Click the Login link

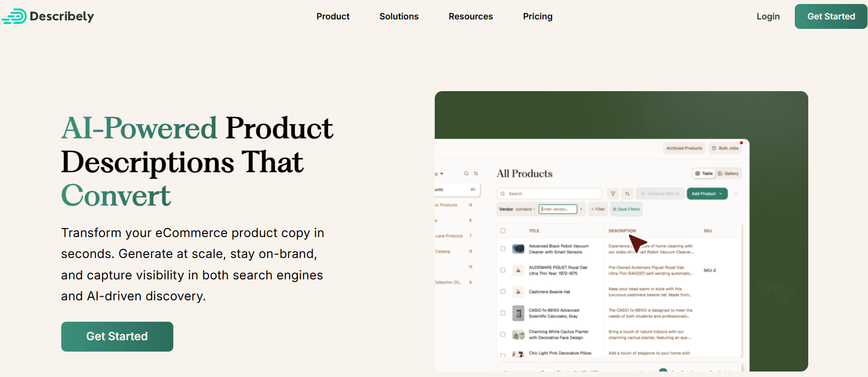tap(768, 16)
